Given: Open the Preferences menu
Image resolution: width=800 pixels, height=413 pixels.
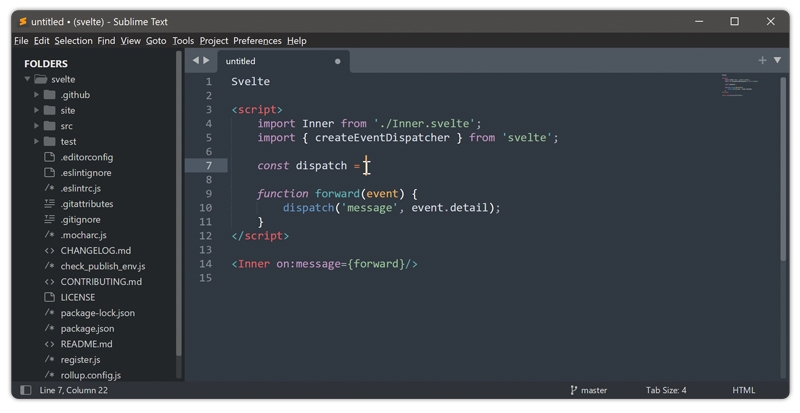Looking at the screenshot, I should click(257, 41).
